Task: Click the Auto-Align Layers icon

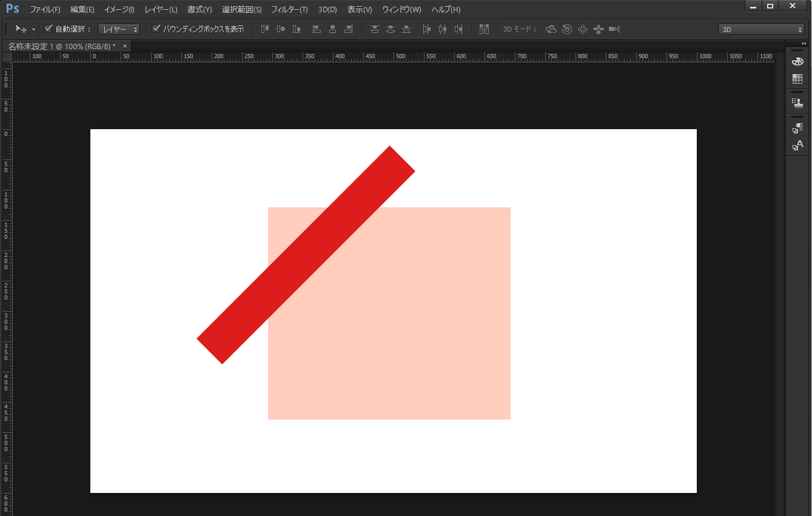Action: coord(484,29)
